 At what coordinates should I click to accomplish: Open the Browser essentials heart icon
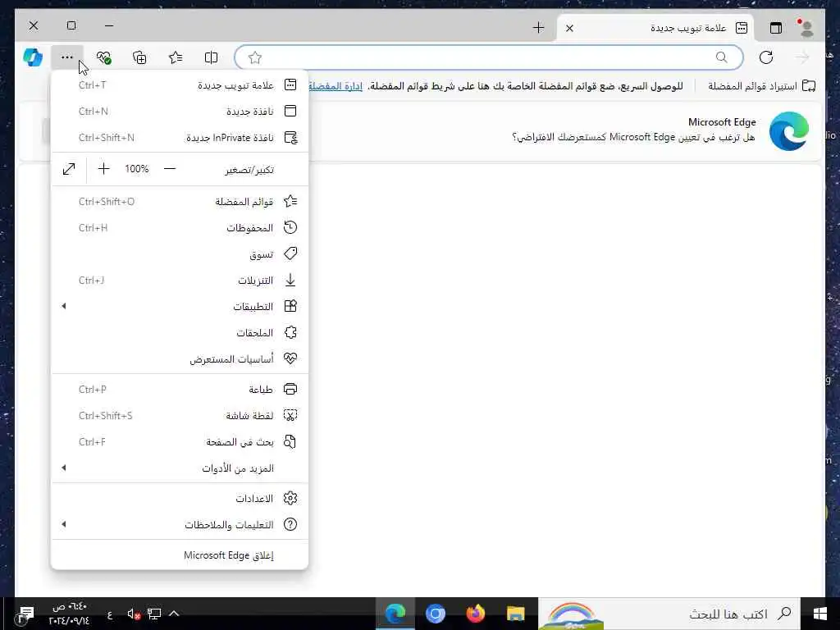click(103, 57)
